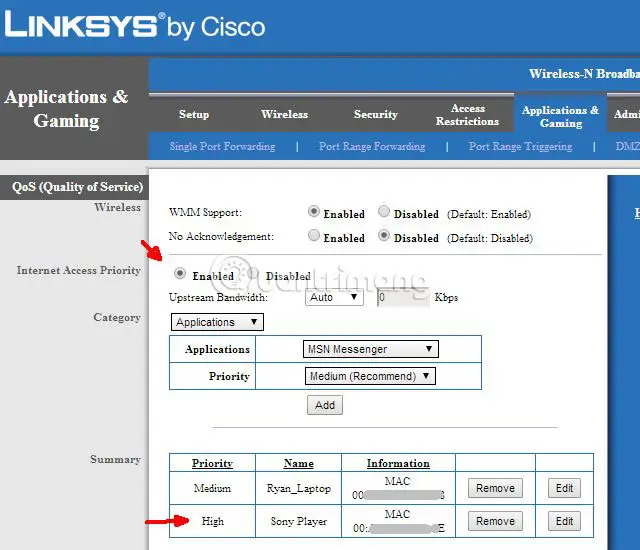Viewport: 640px width, 550px height.
Task: Click the 'High' priority cell
Action: (213, 521)
